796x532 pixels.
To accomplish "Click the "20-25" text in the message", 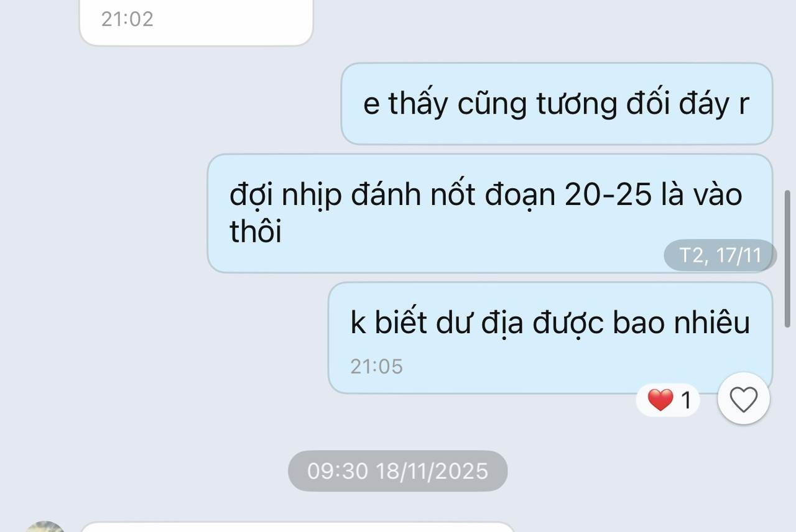I will 609,195.
